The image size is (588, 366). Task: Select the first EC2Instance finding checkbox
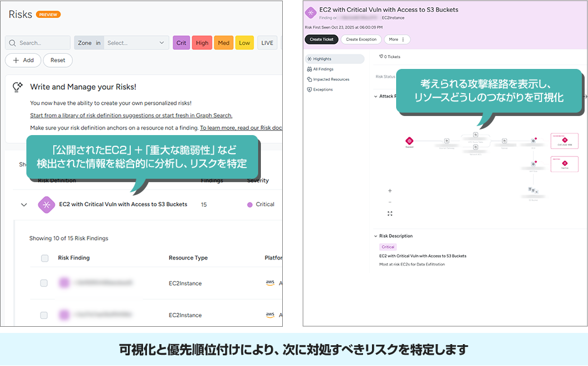44,283
